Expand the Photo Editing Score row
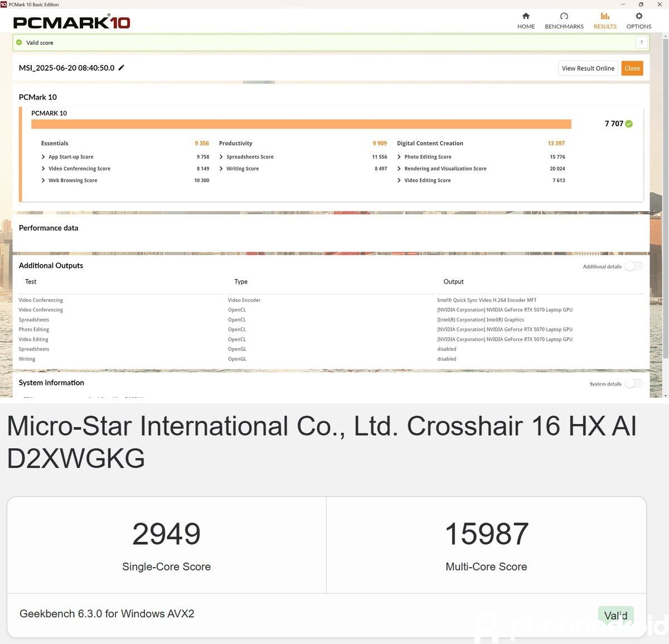This screenshot has width=669, height=644. (399, 157)
